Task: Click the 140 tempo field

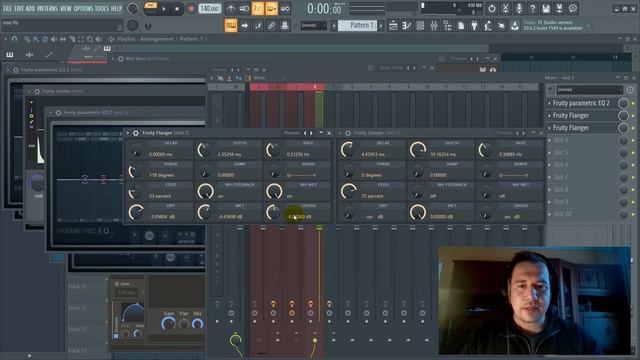Action: [209, 9]
